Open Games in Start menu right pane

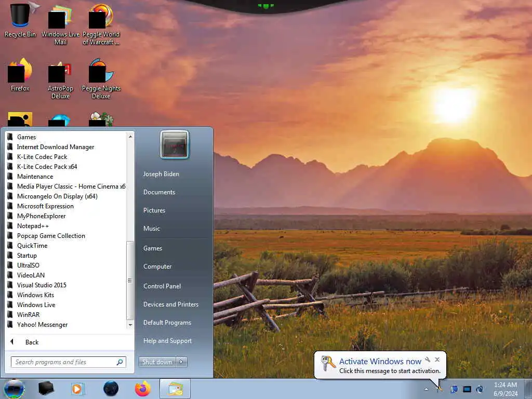pyautogui.click(x=153, y=248)
